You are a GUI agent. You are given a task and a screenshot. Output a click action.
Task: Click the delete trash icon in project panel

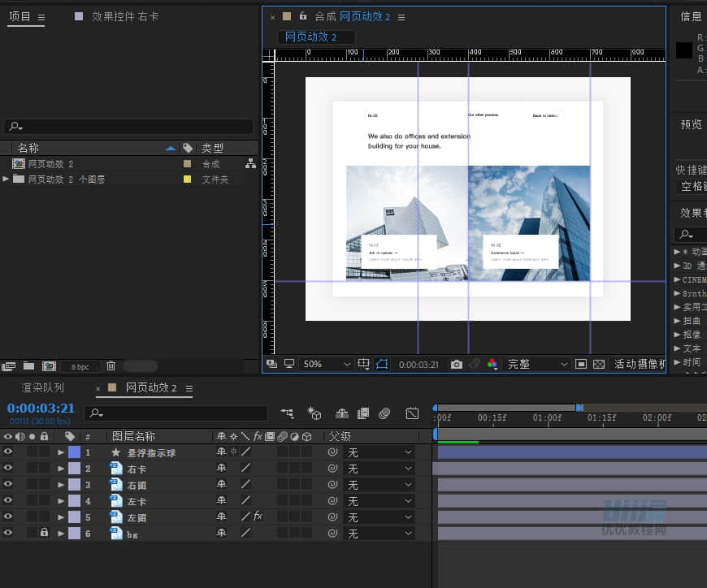pos(111,366)
